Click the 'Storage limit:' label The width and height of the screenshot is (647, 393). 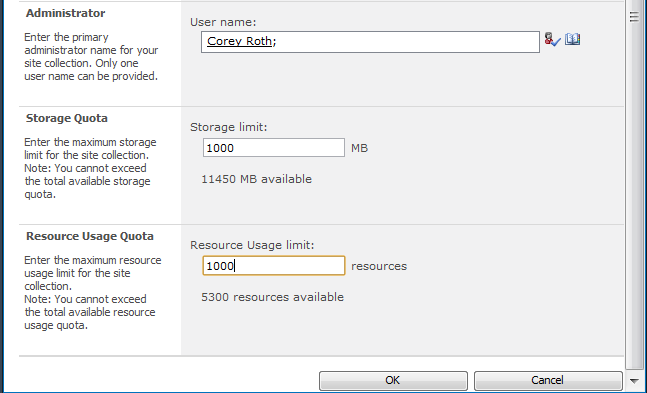click(x=229, y=127)
